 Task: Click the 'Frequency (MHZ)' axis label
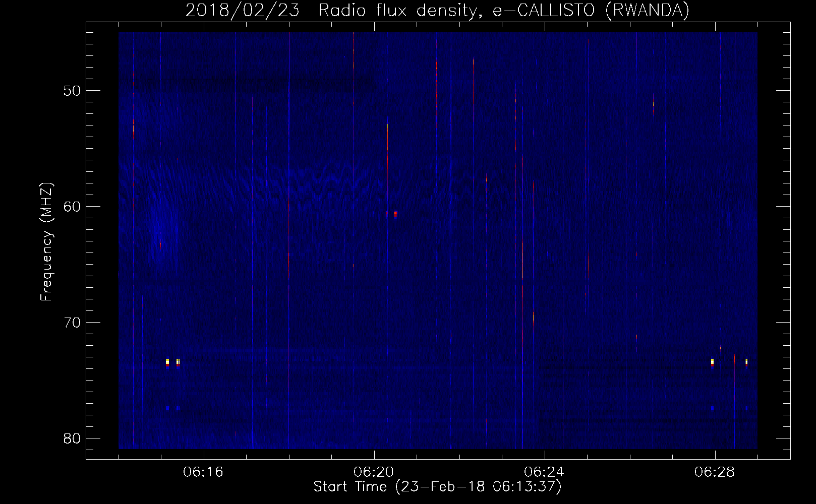[x=46, y=242]
